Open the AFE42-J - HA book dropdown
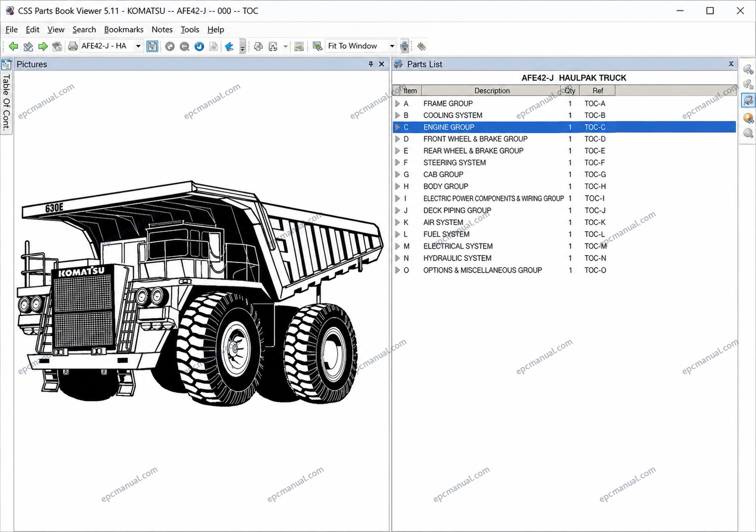756x532 pixels. pyautogui.click(x=138, y=46)
